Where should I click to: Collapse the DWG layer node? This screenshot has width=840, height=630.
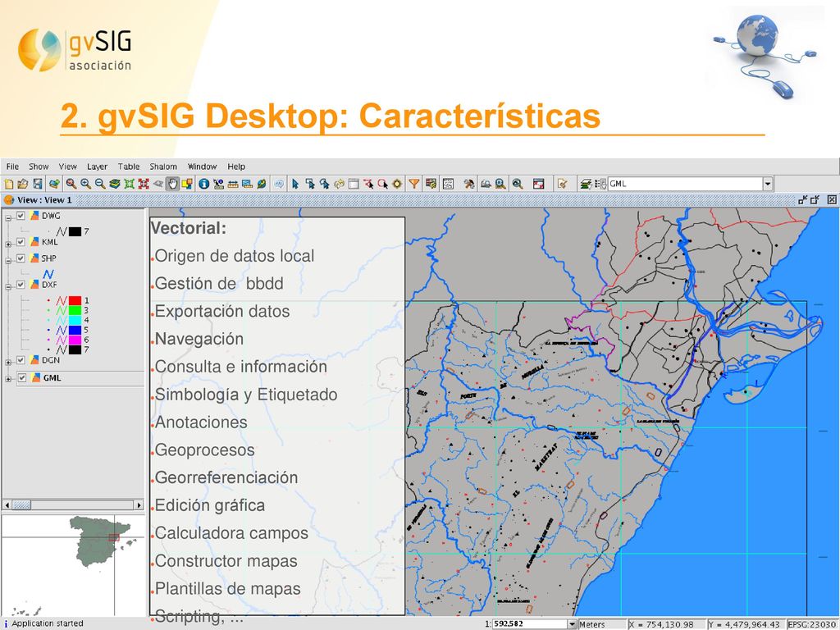(x=8, y=217)
